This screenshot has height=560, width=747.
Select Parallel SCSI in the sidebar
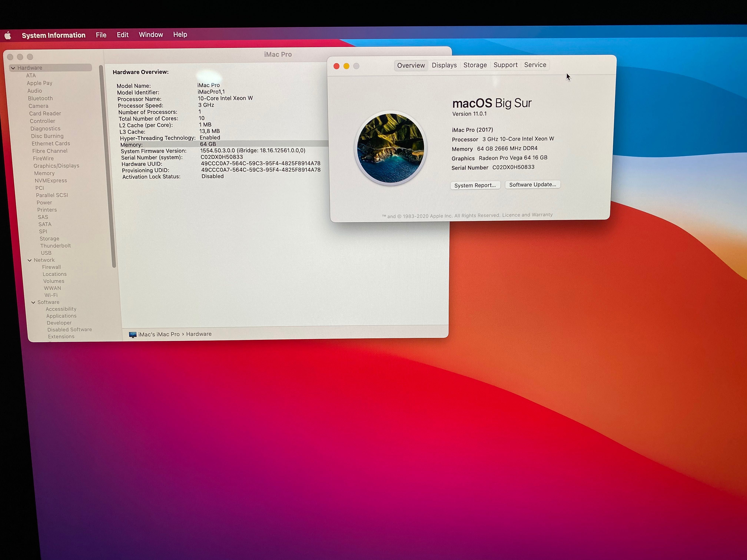point(52,195)
